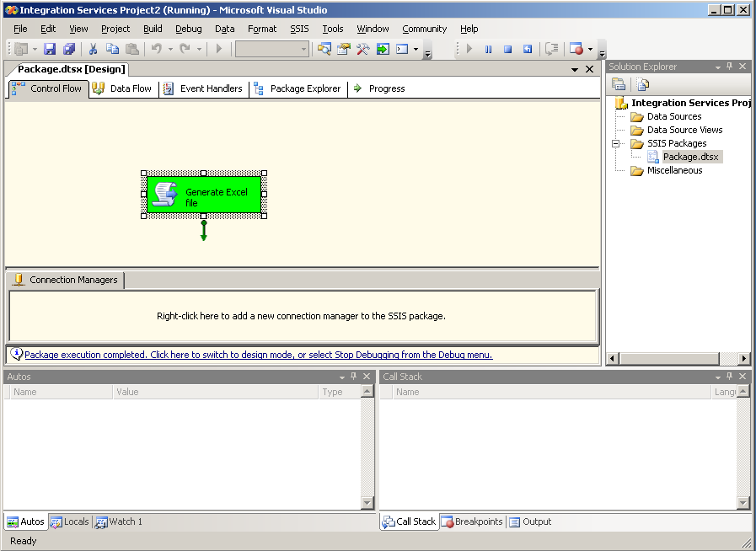Restart debugging from the debug toolbar
The width and height of the screenshot is (756, 551).
click(x=528, y=49)
